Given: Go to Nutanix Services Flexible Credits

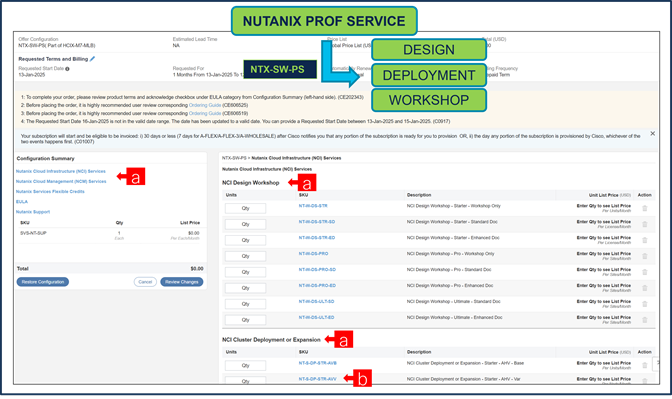Looking at the screenshot, I should click(50, 192).
